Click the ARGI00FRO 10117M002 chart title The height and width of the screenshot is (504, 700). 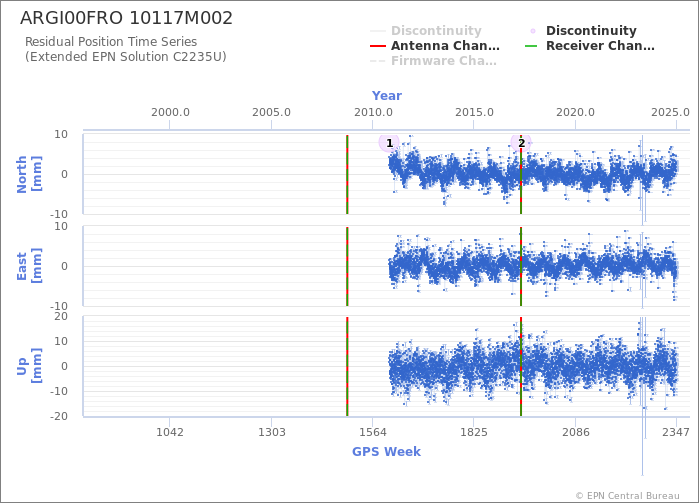tap(126, 18)
